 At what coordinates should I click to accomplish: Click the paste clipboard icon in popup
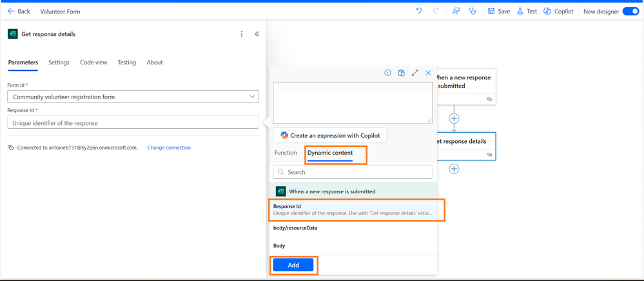401,73
